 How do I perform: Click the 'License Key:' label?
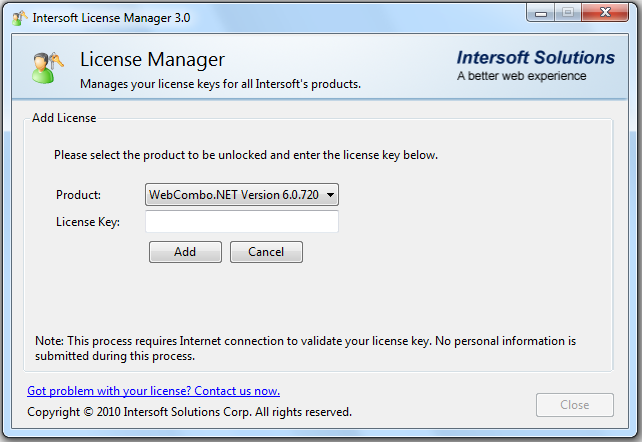click(x=88, y=221)
